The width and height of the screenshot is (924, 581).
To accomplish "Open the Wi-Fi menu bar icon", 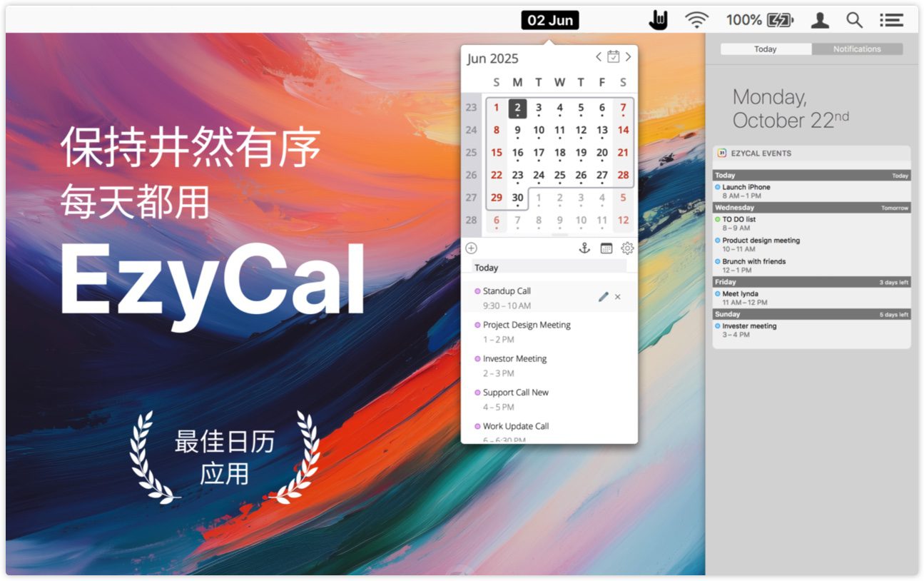I will [696, 20].
